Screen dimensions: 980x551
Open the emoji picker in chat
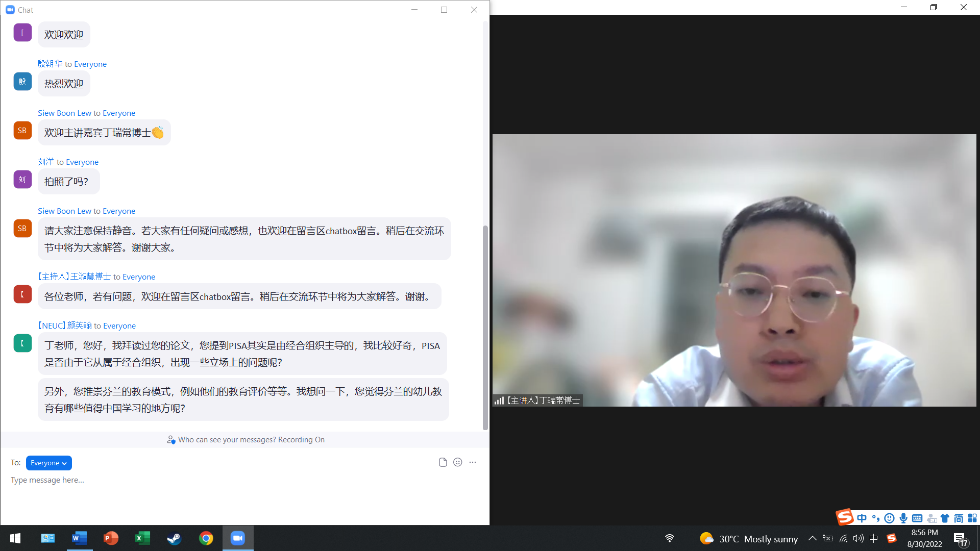tap(458, 462)
